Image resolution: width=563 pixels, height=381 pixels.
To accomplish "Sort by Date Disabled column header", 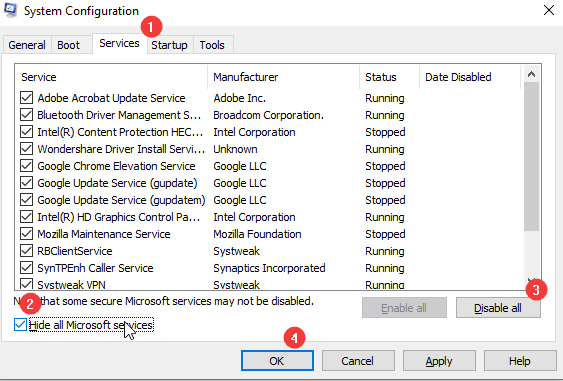I will click(470, 77).
